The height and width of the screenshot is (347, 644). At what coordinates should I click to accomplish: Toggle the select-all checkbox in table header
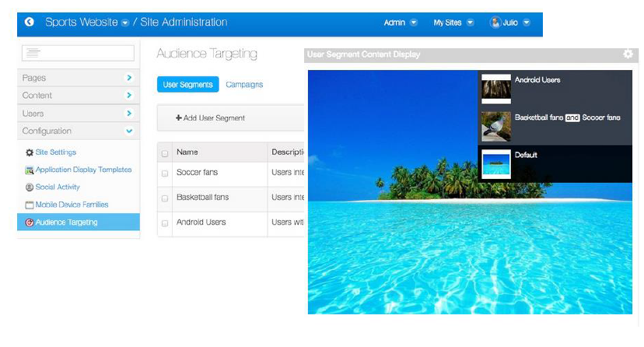coord(165,153)
